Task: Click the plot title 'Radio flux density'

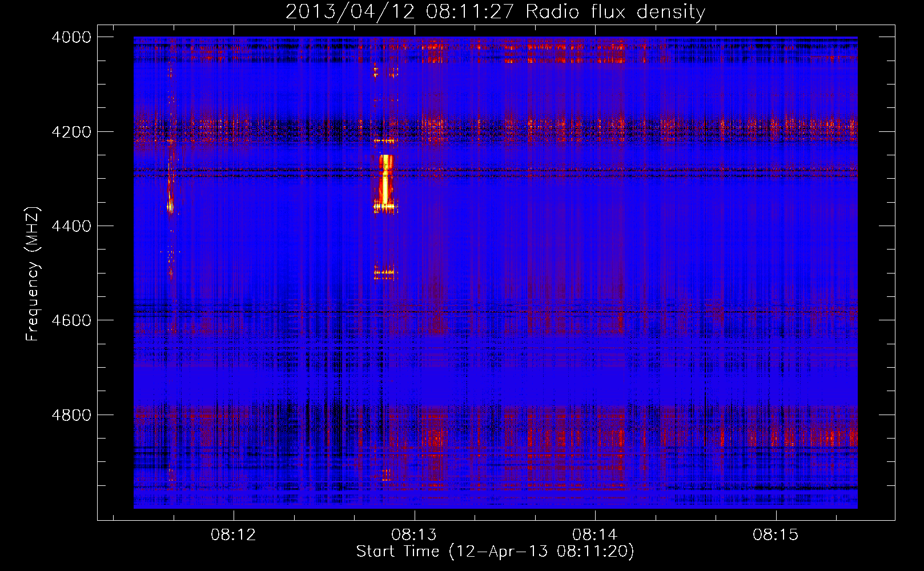Action: [616, 11]
